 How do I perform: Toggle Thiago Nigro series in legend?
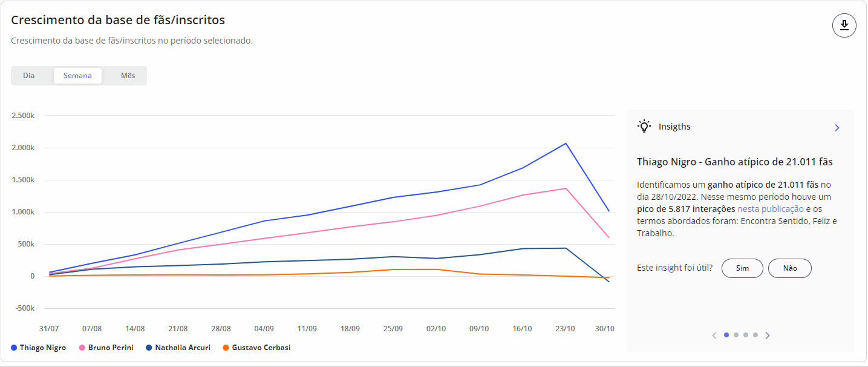39,348
